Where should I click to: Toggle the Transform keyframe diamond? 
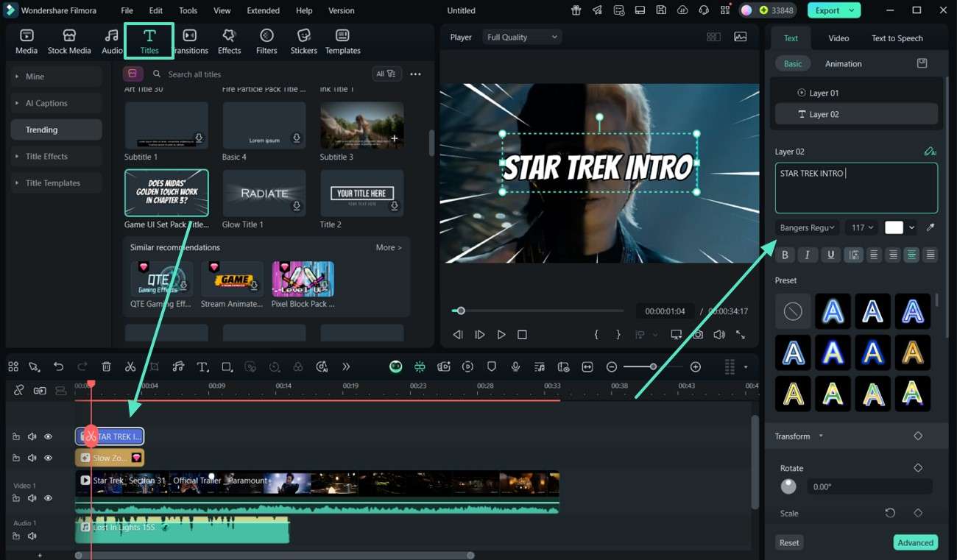(x=918, y=436)
